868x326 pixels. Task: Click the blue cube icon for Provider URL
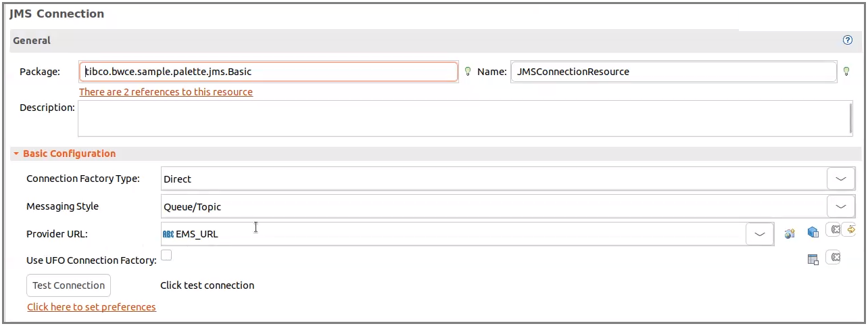(x=813, y=233)
